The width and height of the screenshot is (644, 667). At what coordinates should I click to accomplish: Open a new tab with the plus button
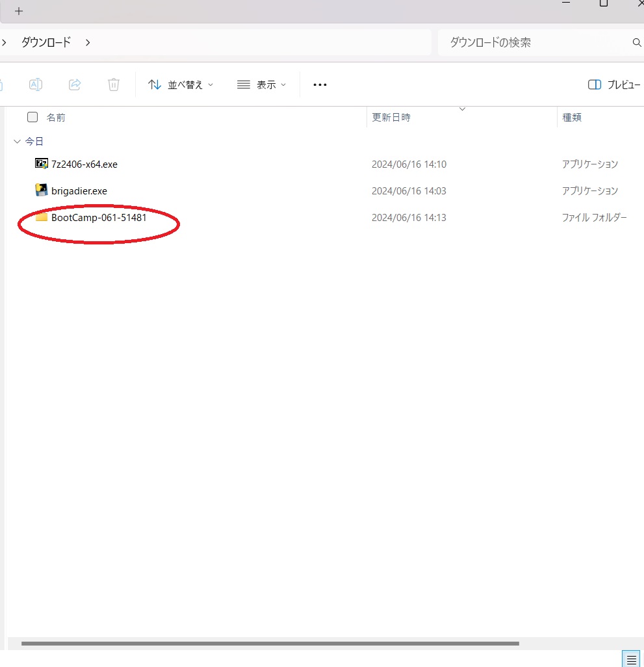[18, 10]
